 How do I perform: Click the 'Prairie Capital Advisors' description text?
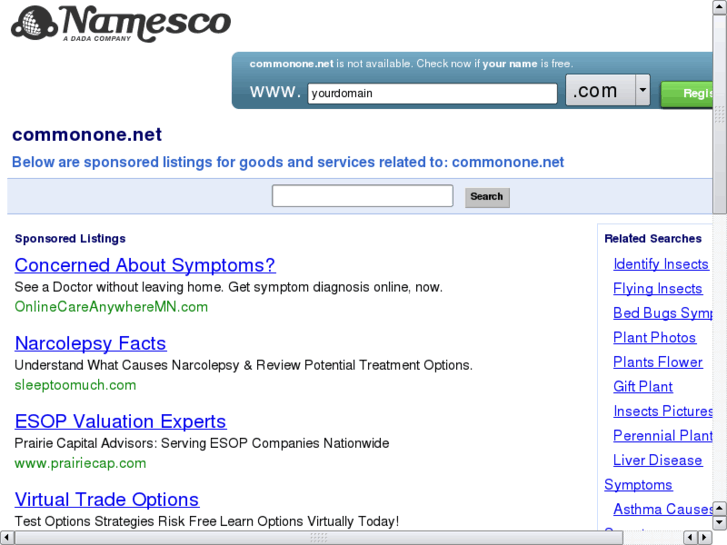pos(202,443)
